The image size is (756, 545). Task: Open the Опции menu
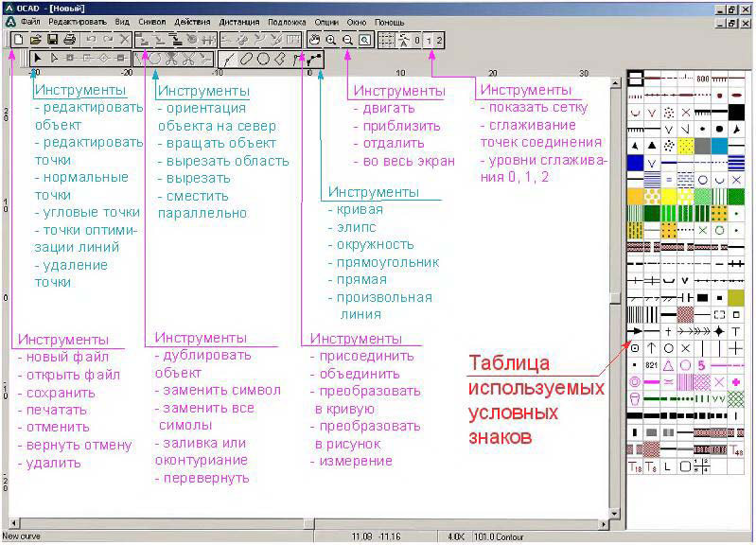(326, 22)
